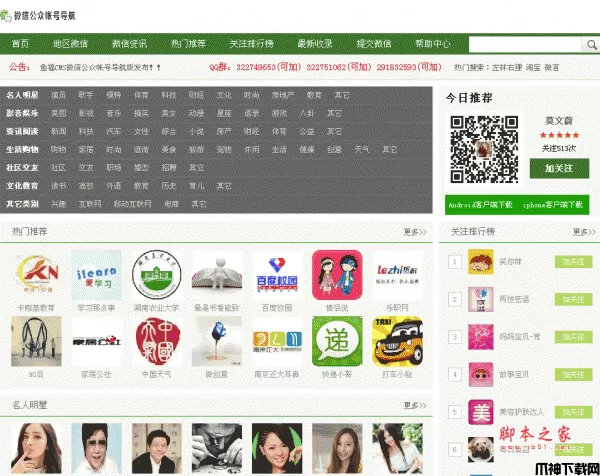Choose 天气 in 生活购物 row
This screenshot has width=600, height=476.
pos(362,150)
